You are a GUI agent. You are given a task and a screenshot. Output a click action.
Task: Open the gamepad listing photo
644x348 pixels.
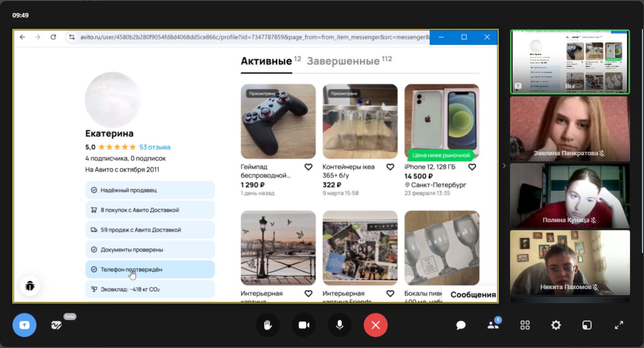[278, 121]
